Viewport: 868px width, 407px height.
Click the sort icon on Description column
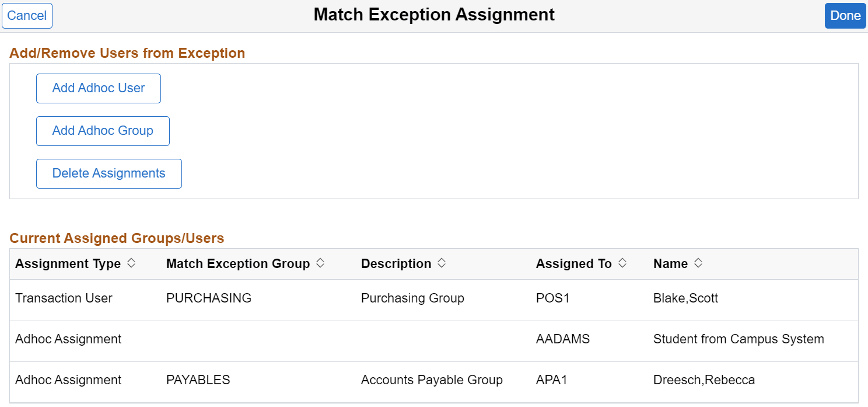coord(442,263)
